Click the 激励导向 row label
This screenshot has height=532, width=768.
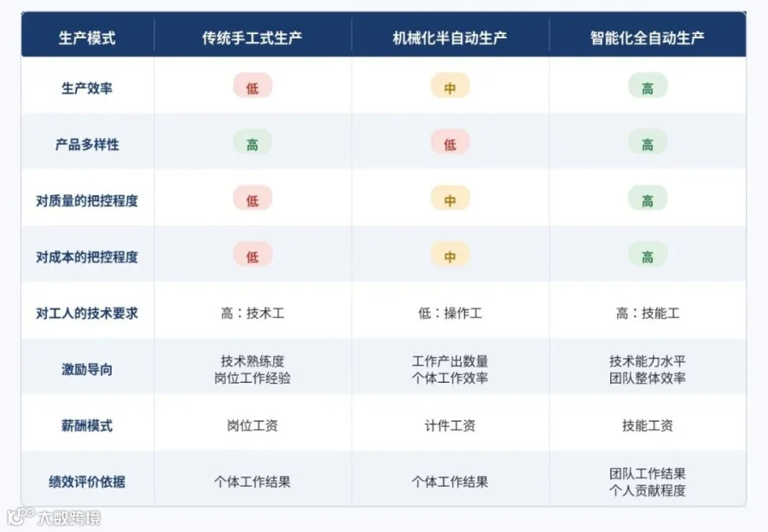87,369
